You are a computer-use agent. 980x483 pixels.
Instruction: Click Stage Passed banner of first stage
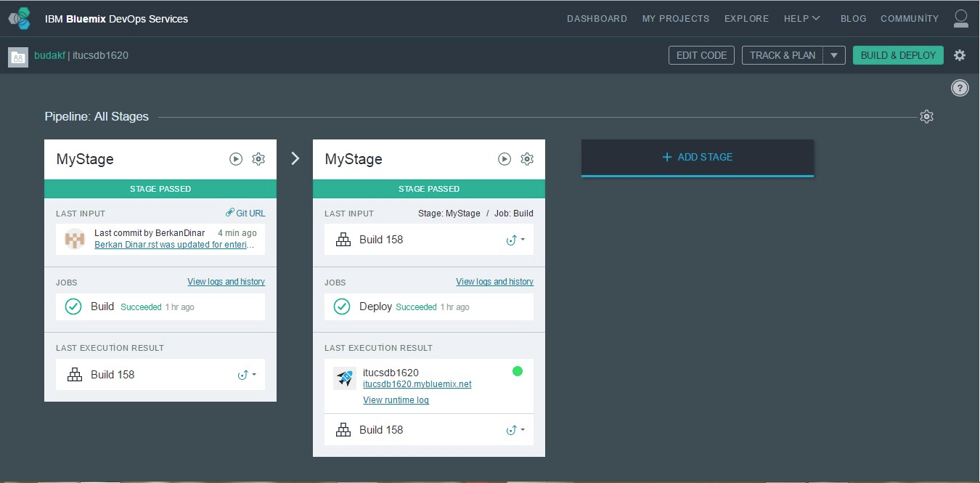tap(160, 189)
